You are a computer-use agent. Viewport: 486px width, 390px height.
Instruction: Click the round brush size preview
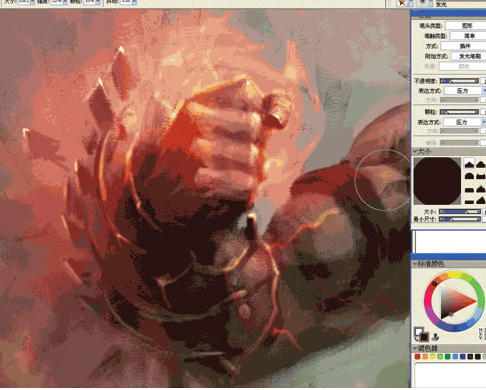[437, 181]
